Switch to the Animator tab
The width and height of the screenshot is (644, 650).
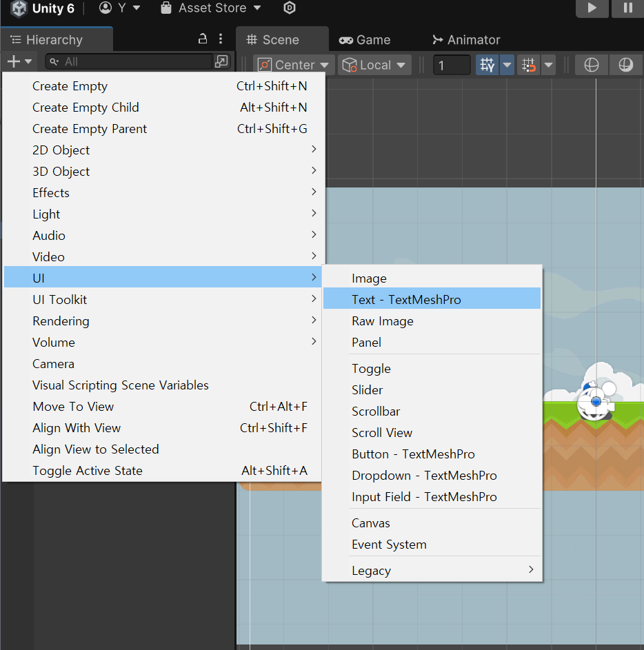[466, 40]
